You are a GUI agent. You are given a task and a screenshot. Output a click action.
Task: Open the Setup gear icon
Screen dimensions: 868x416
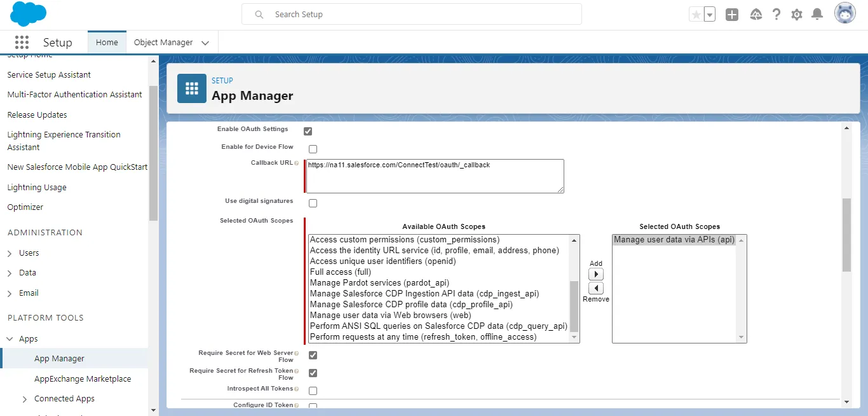pyautogui.click(x=797, y=15)
